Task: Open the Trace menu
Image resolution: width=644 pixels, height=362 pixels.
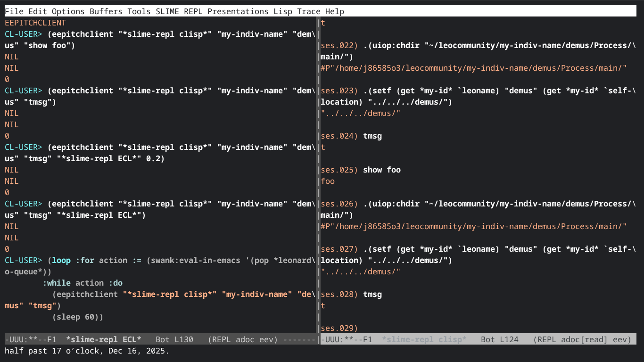Action: 309,11
